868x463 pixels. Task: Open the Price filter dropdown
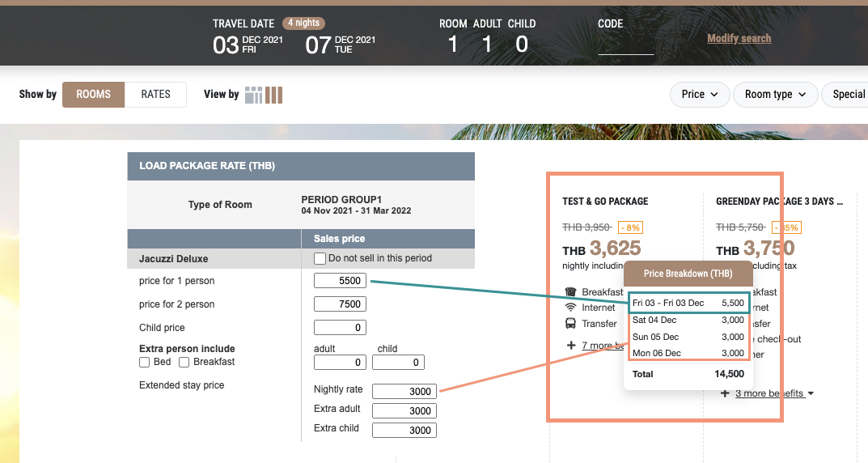point(700,95)
